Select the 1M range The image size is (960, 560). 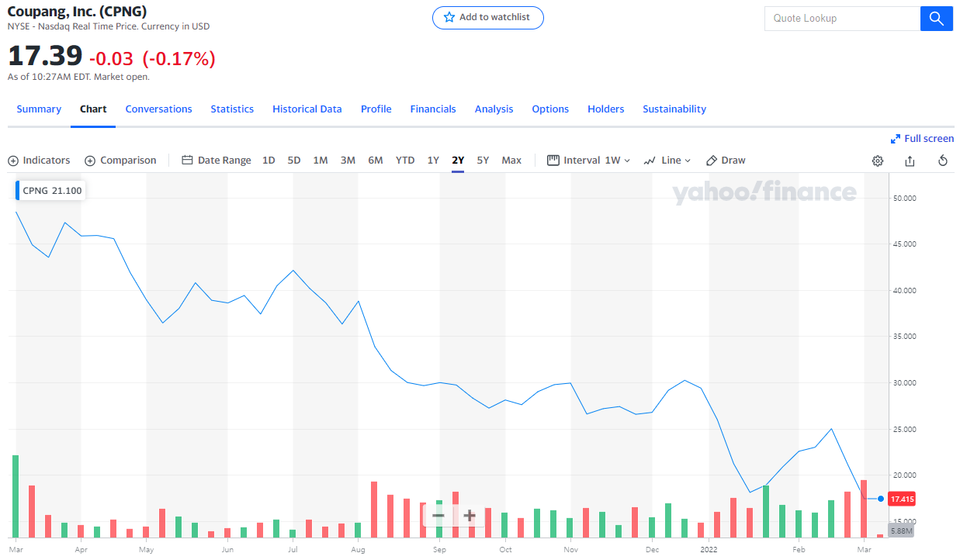(x=321, y=161)
